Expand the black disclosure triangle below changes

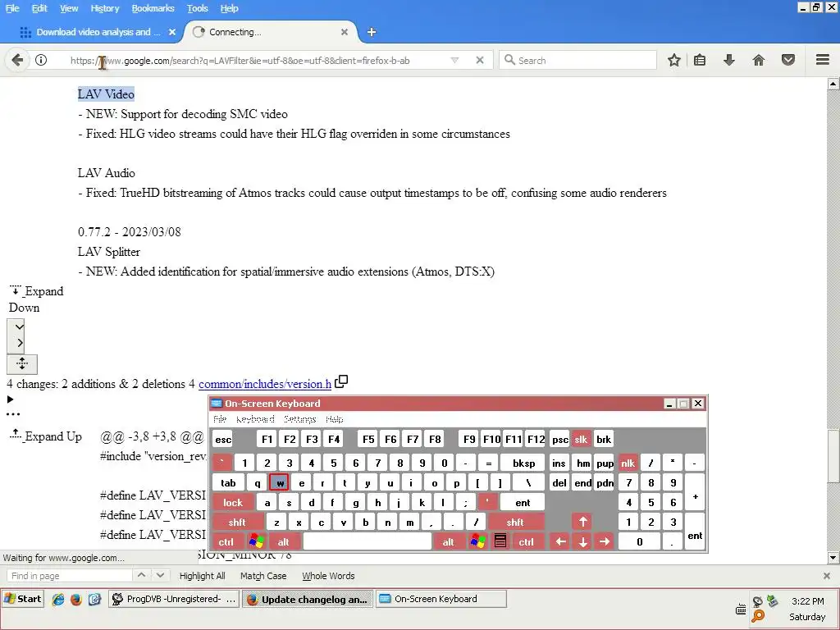pos(10,399)
